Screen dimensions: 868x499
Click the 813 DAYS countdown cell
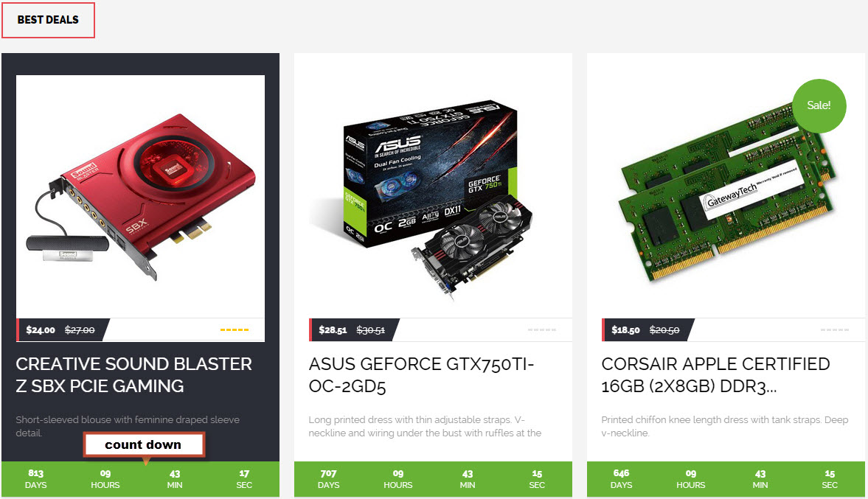click(x=36, y=479)
